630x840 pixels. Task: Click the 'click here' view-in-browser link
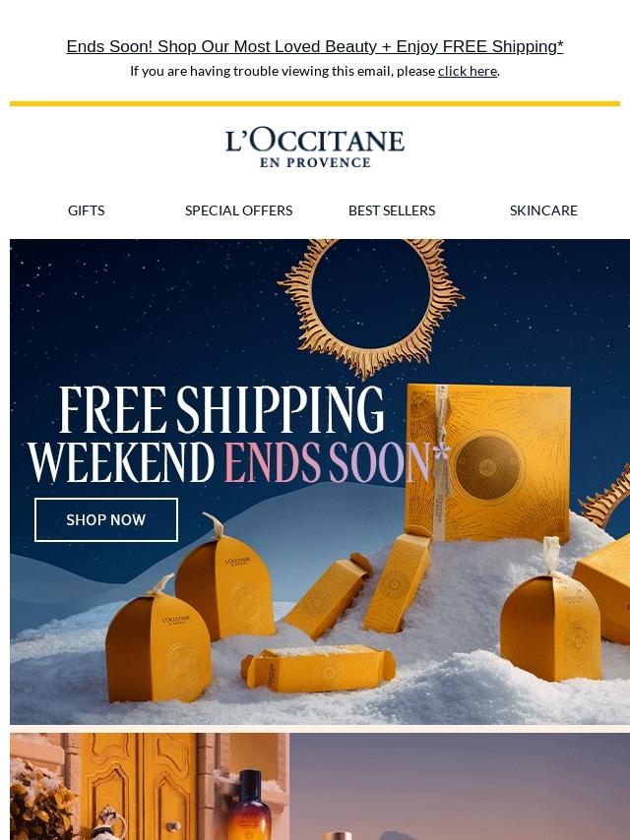tap(467, 71)
